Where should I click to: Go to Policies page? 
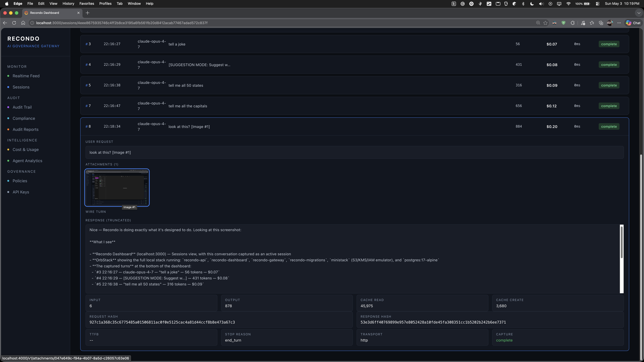[20, 181]
